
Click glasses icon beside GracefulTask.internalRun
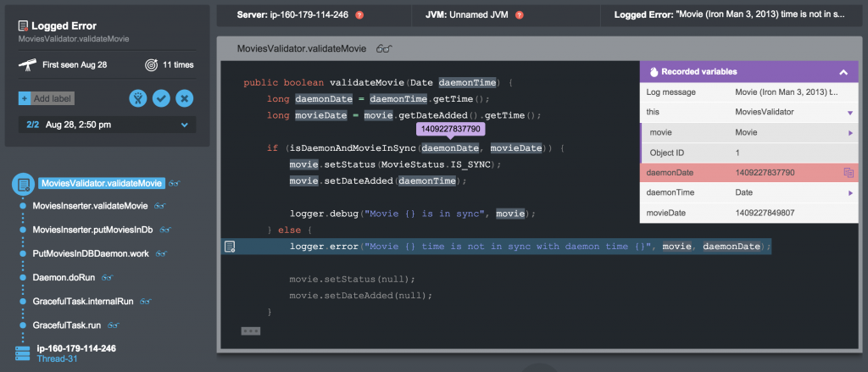pyautogui.click(x=146, y=302)
